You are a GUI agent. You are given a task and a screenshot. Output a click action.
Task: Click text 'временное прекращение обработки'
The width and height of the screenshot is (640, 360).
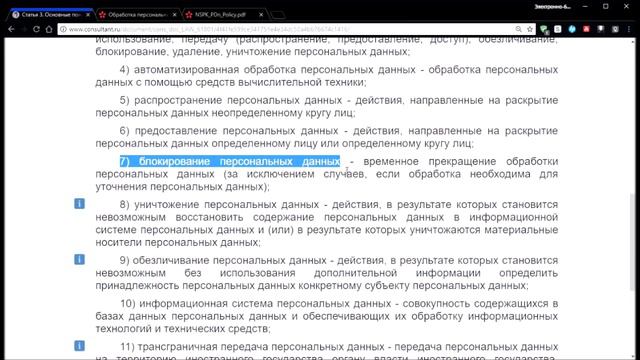pos(460,161)
